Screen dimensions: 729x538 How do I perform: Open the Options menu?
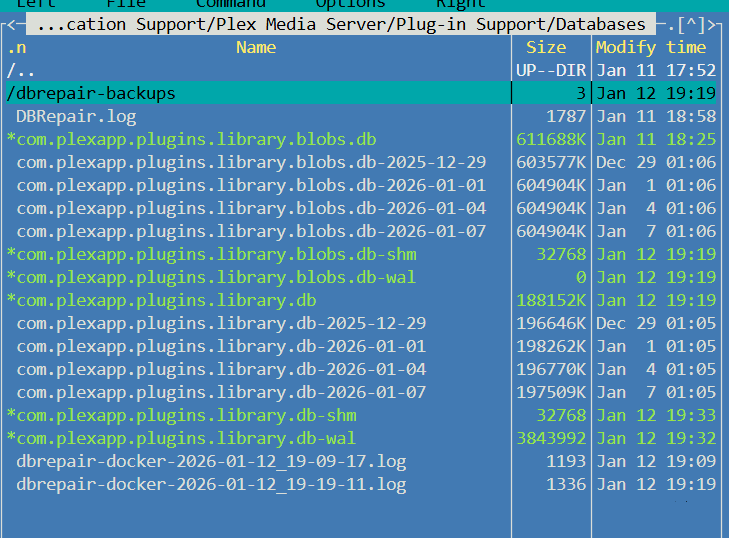coord(351,4)
